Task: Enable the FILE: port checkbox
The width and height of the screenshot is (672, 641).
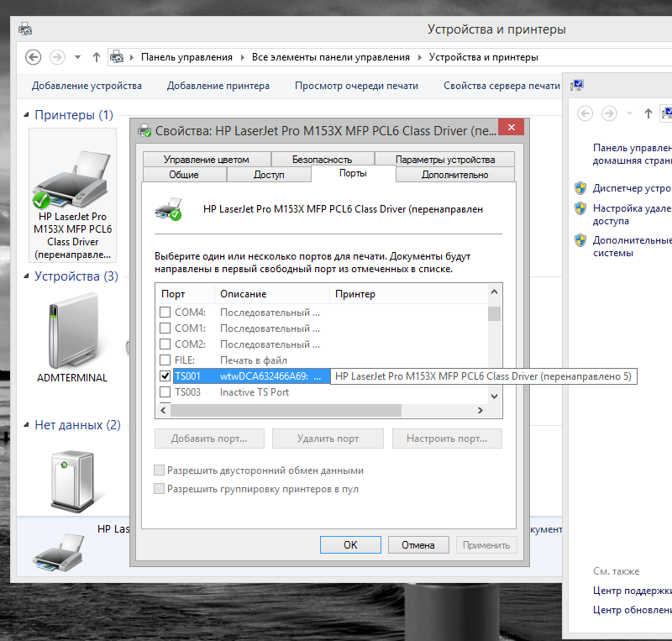Action: pos(165,360)
